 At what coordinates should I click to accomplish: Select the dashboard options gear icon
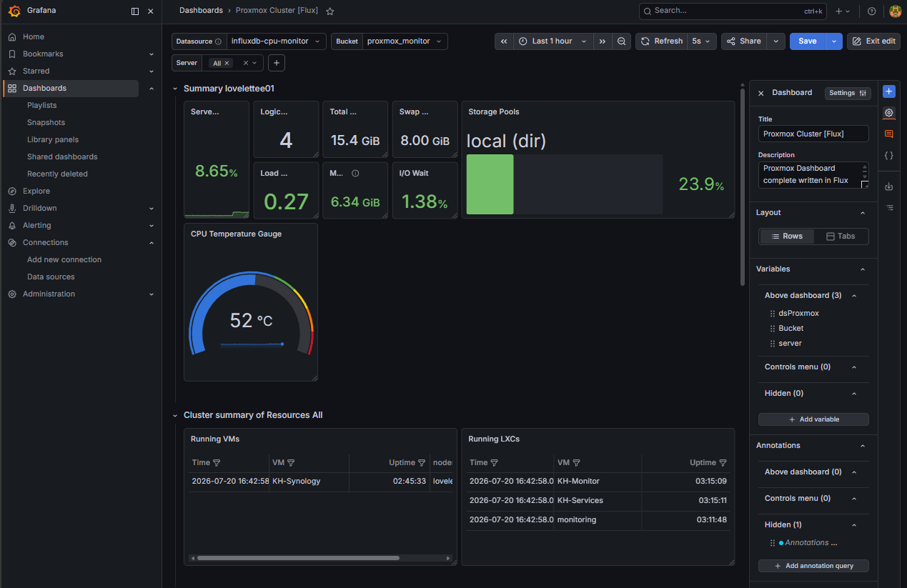(x=889, y=113)
